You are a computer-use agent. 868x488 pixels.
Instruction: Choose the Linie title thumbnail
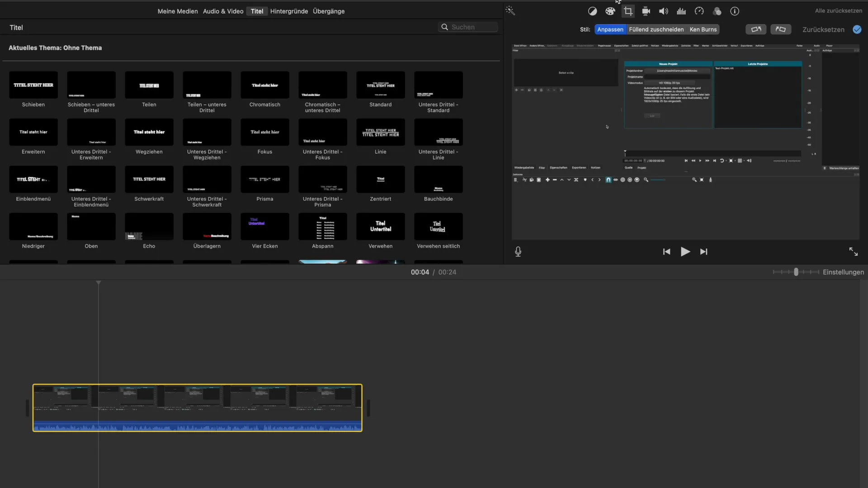point(381,132)
